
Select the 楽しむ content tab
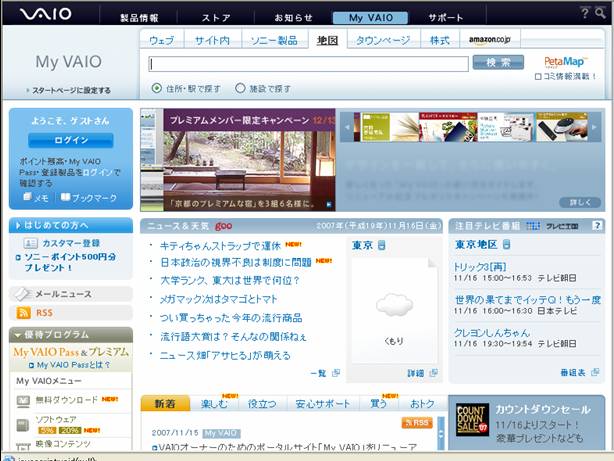point(214,403)
